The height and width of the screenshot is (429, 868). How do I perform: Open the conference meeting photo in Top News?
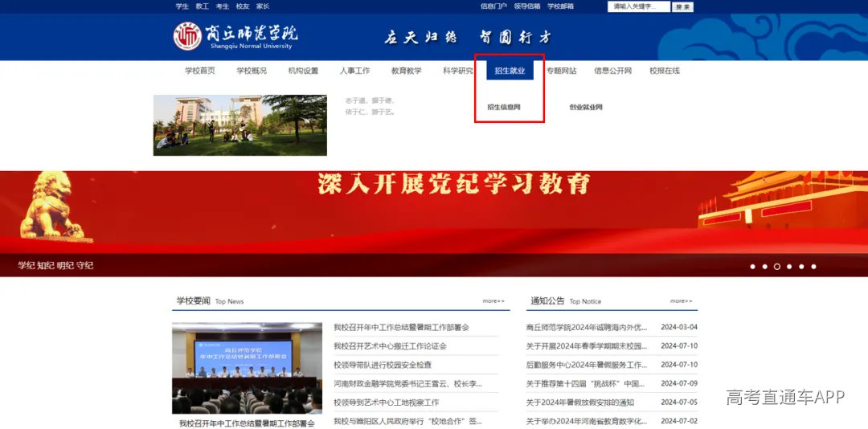click(x=247, y=368)
